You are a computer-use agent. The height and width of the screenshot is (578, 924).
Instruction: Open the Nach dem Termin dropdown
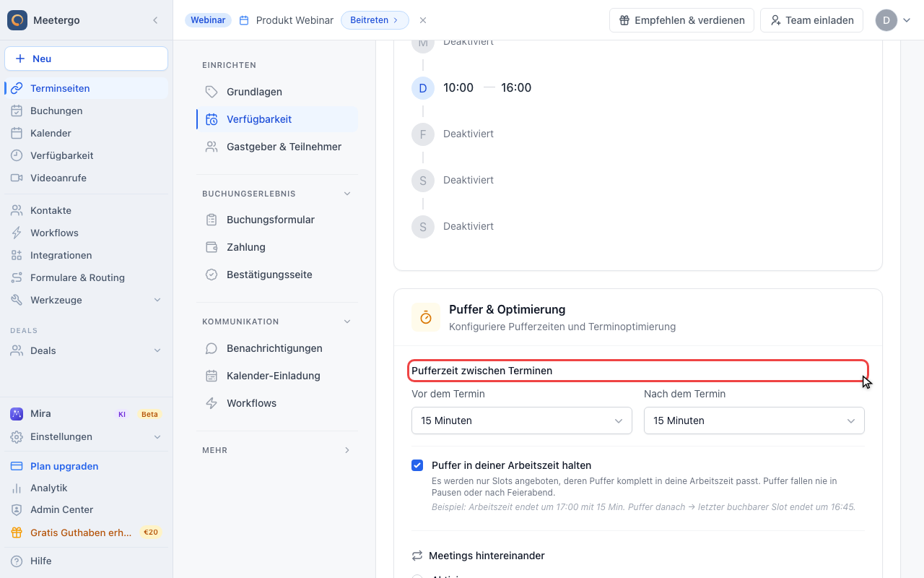point(754,420)
